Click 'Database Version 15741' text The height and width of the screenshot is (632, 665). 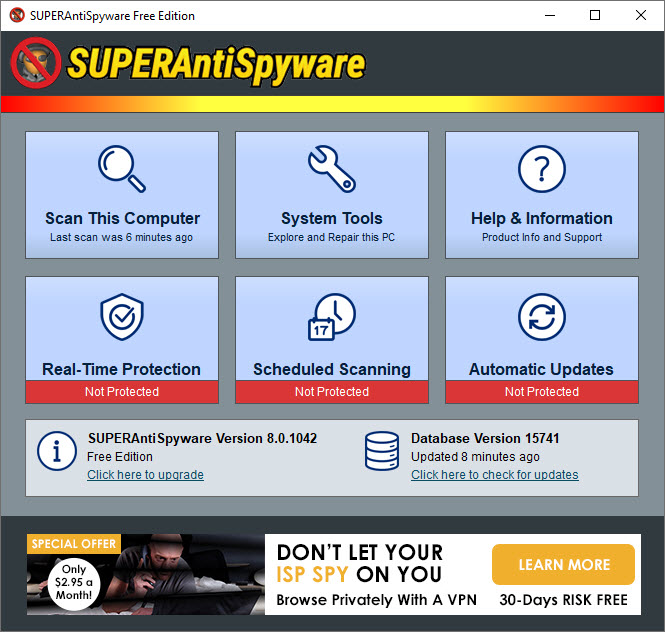pos(485,438)
